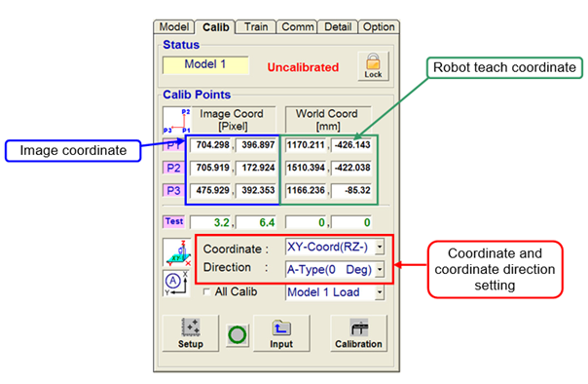Viewport: 588px width, 384px height.
Task: Edit P3 world X value 1166.236
Action: click(306, 190)
